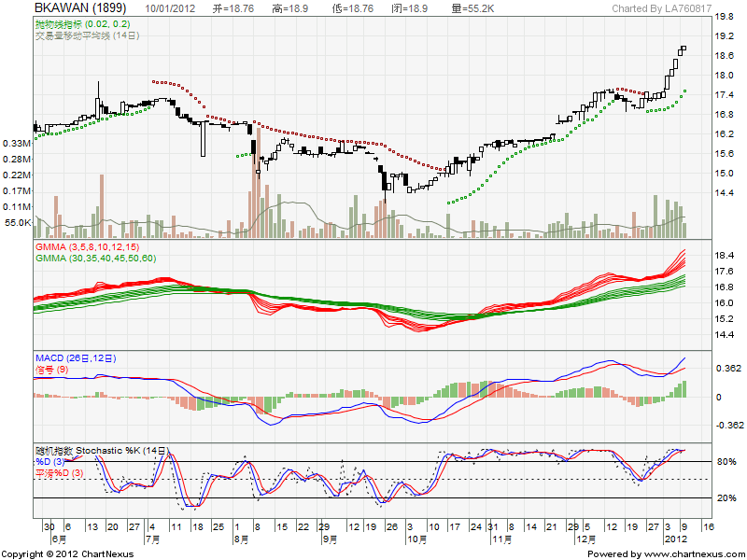The image size is (747, 560).
Task: Select the MACD (26日,12日) indicator label
Action: point(78,357)
